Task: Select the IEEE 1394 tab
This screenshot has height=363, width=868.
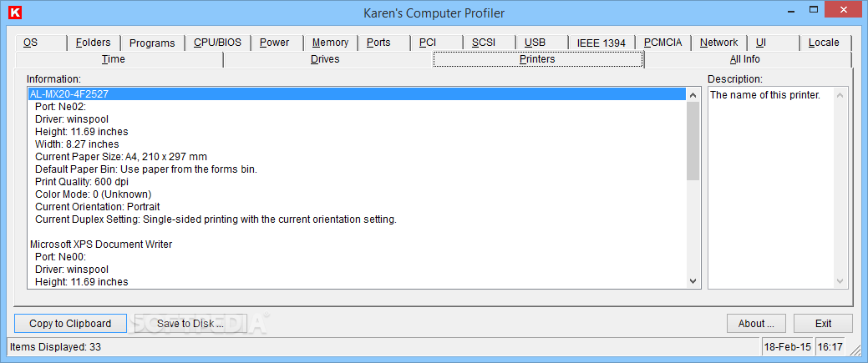Action: point(602,43)
